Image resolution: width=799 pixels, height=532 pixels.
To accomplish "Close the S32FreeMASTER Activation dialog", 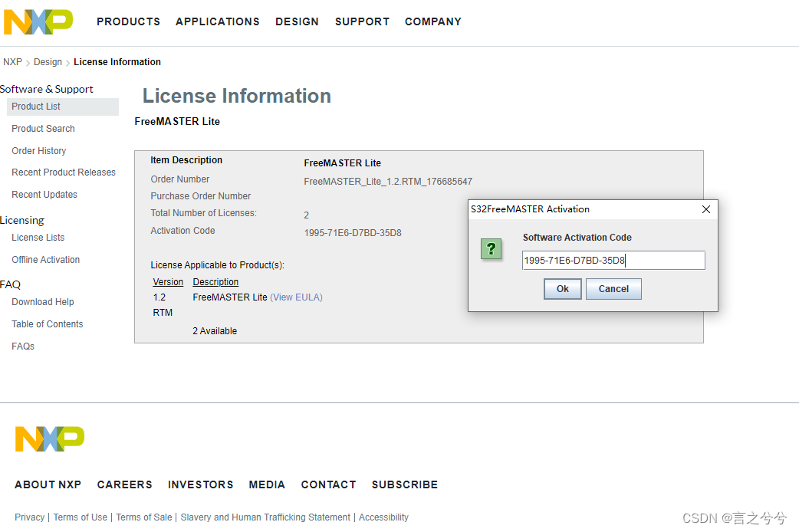I will coord(706,209).
